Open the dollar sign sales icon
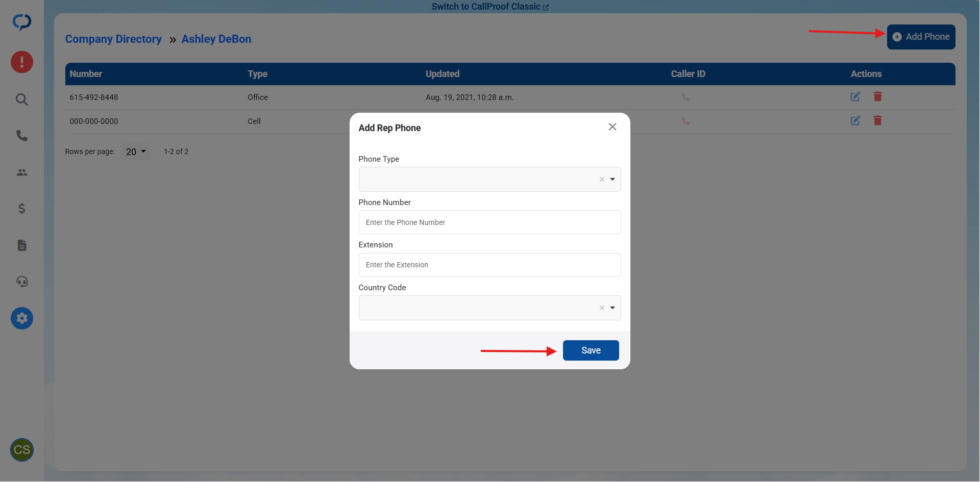The height and width of the screenshot is (482, 980). (22, 209)
